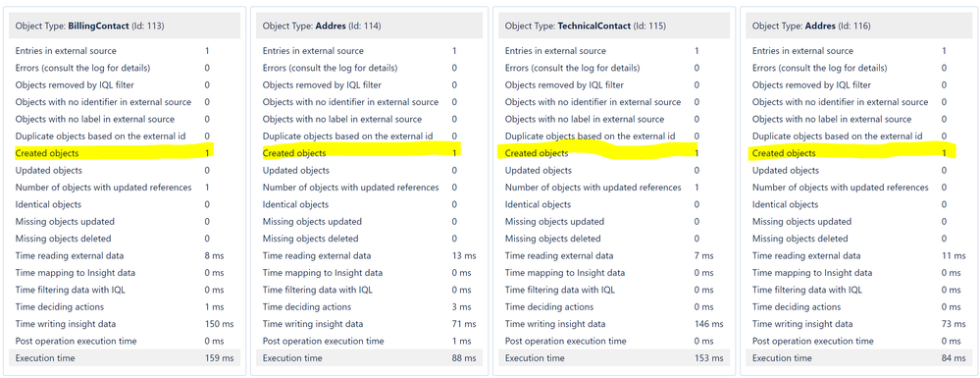Image resolution: width=980 pixels, height=378 pixels.
Task: Click Time writing insight data 150 ms row
Action: pos(125,324)
